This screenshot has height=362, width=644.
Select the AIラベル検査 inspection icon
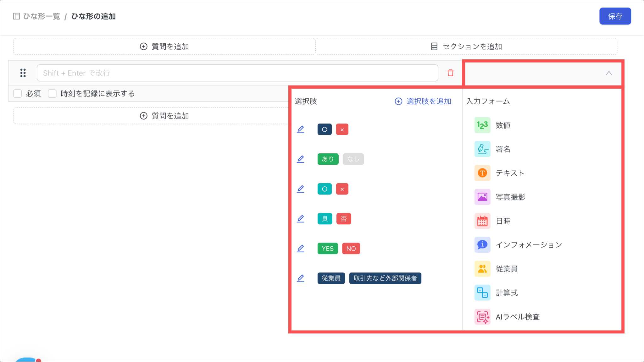(x=482, y=317)
